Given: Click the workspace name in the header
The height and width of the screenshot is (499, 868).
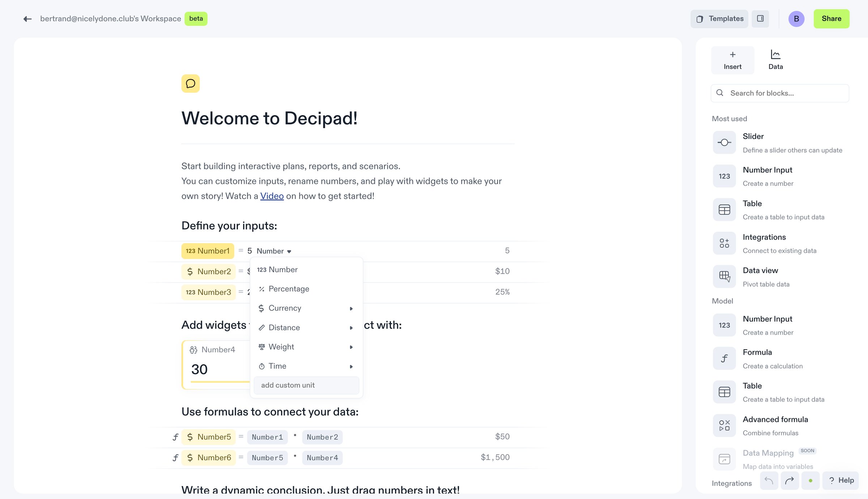Looking at the screenshot, I should point(111,19).
